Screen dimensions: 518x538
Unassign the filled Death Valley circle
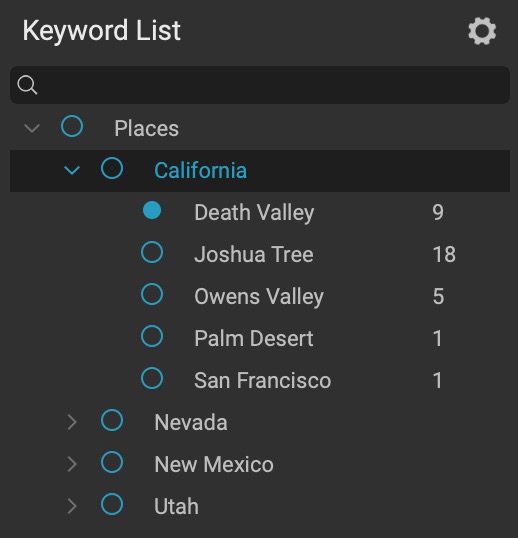pos(152,210)
